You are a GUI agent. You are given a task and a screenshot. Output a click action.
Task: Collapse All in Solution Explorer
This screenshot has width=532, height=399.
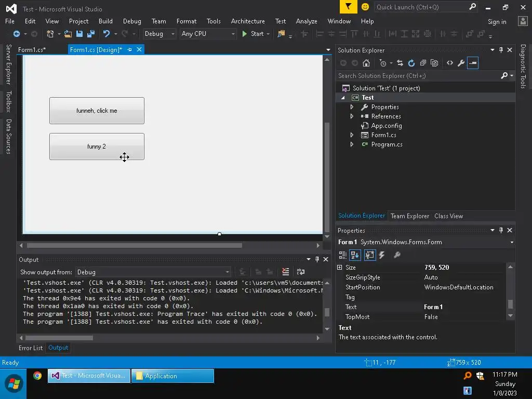click(x=423, y=63)
